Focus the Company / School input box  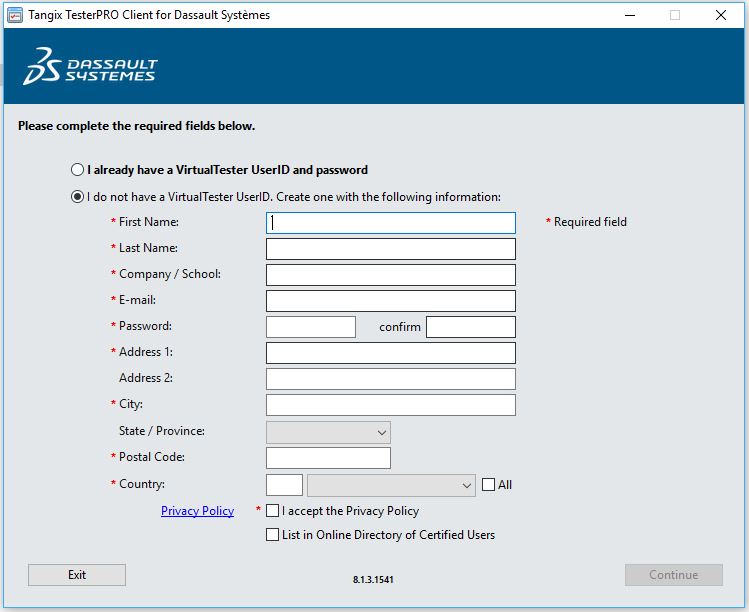point(391,275)
